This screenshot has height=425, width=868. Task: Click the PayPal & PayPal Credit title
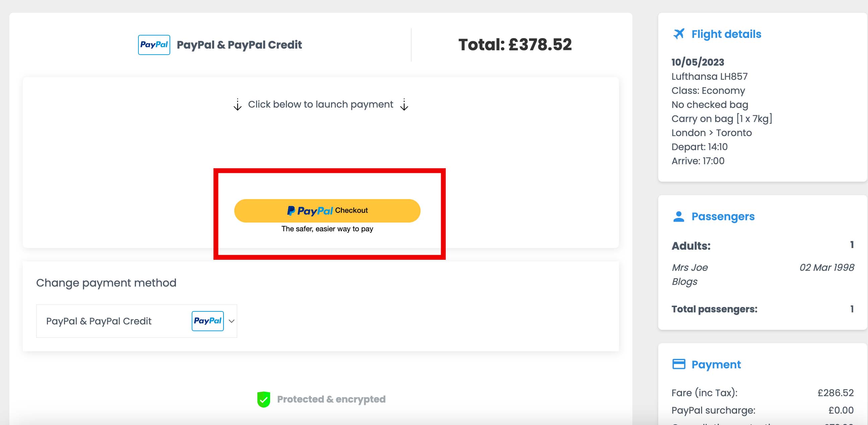[x=239, y=45]
